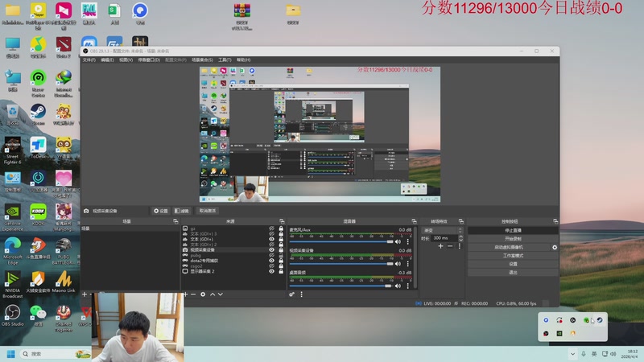Click 停止直播 to stop streaming
The height and width of the screenshot is (362, 644).
click(513, 230)
